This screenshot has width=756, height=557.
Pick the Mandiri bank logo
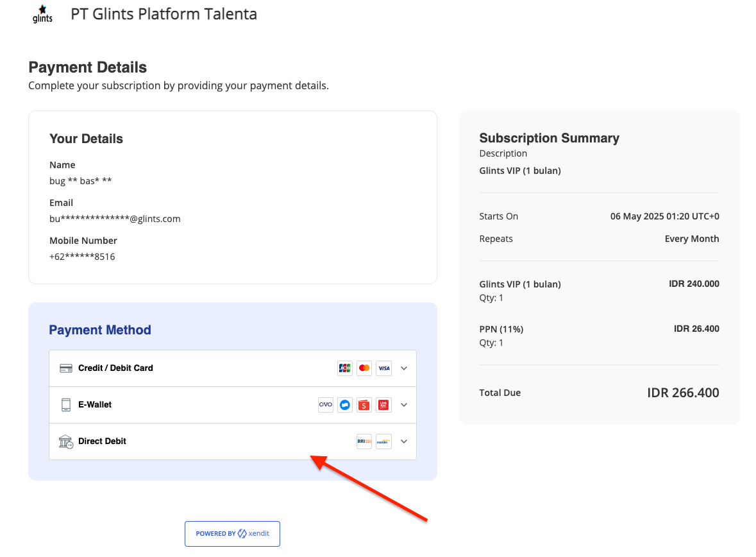(384, 441)
